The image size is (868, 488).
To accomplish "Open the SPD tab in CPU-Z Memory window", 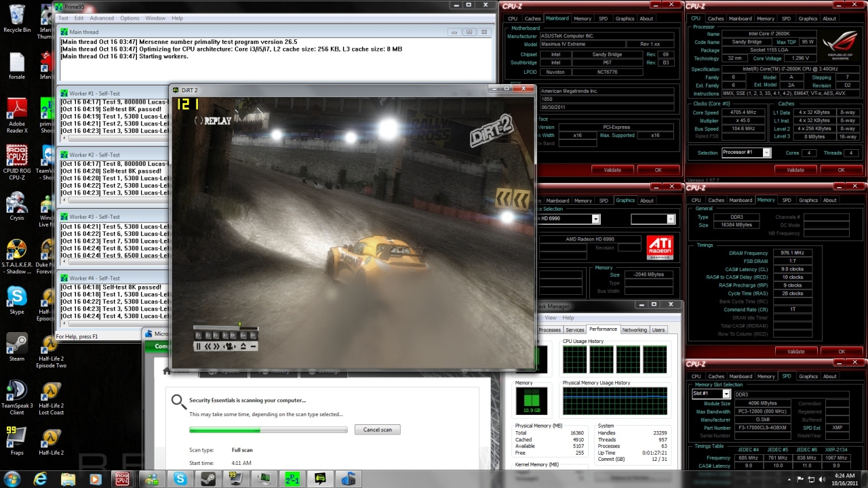I will (786, 201).
